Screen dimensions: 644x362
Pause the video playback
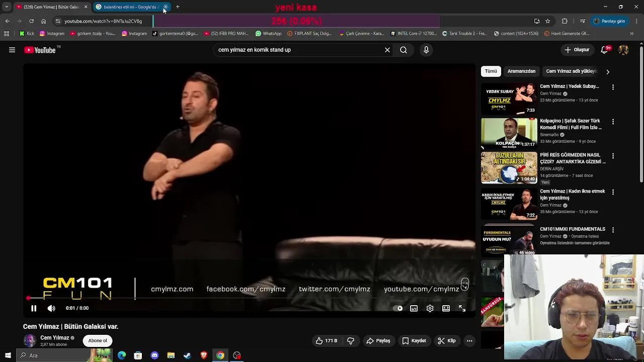34,308
